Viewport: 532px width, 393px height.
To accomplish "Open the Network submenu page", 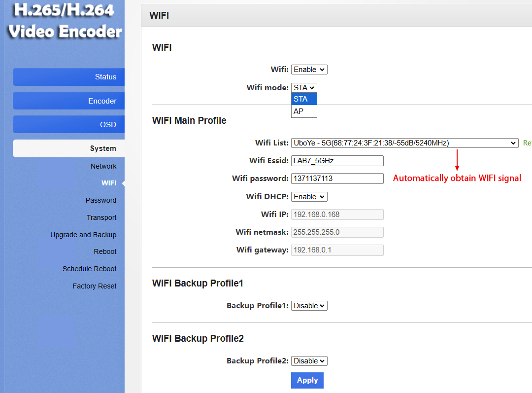I will coord(103,166).
